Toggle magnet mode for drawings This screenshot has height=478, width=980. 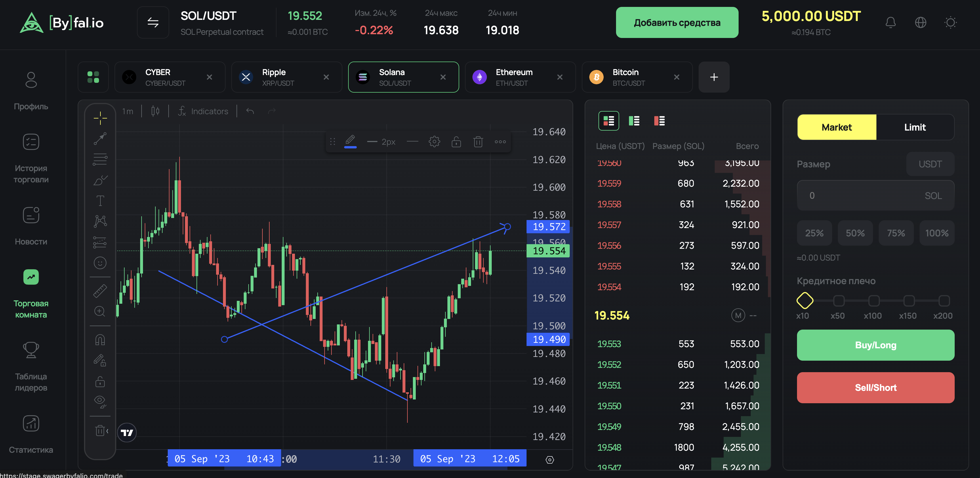100,340
